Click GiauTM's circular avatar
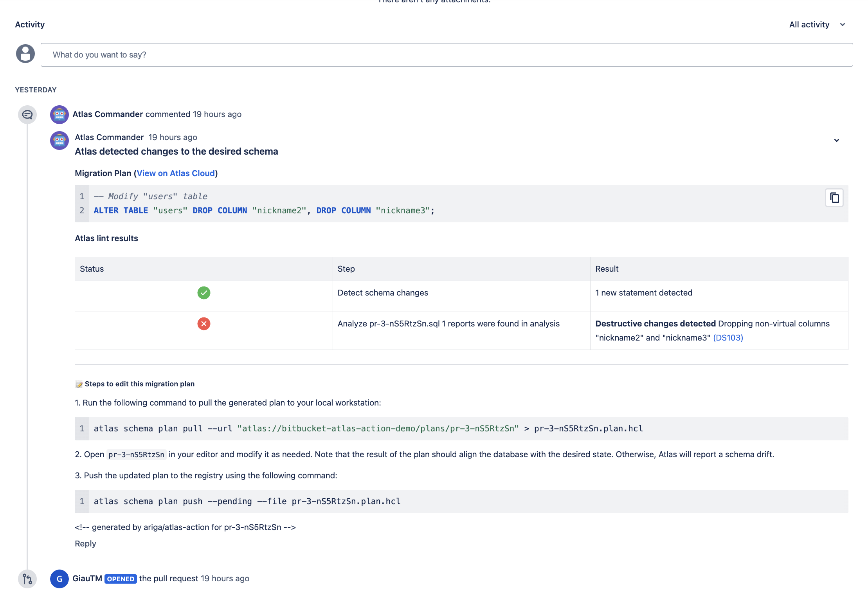868x613 pixels. click(x=59, y=579)
